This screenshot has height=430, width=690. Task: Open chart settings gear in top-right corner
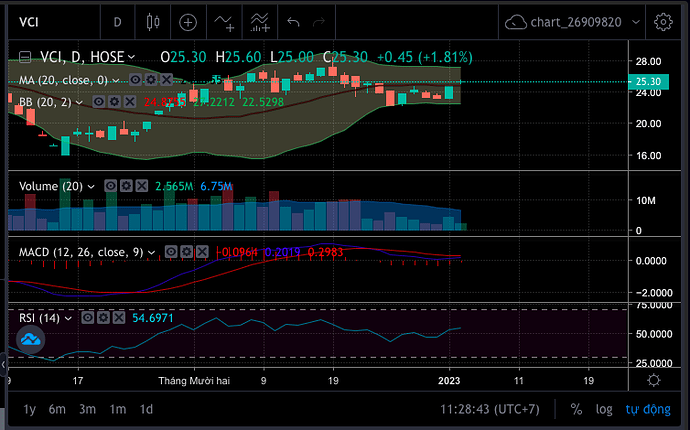pyautogui.click(x=662, y=21)
